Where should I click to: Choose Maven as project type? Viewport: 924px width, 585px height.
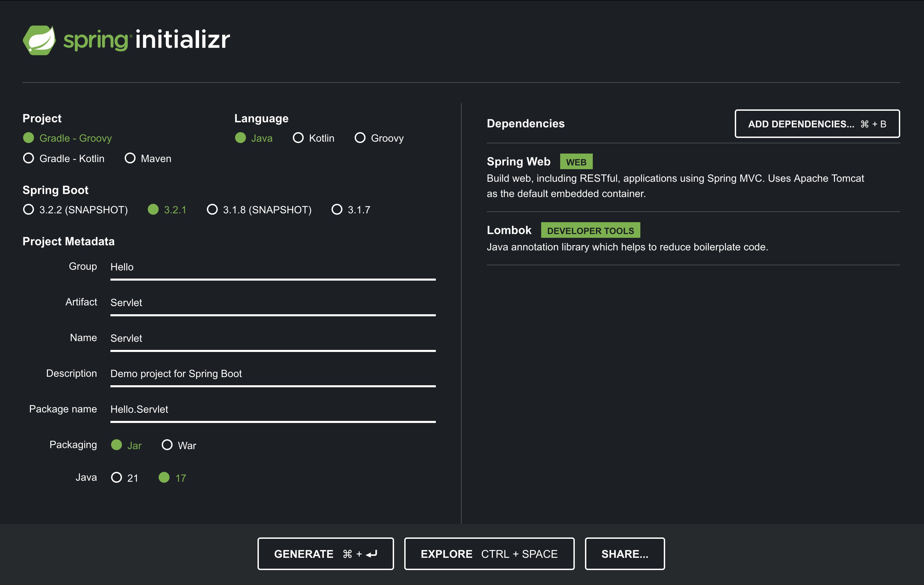[130, 158]
